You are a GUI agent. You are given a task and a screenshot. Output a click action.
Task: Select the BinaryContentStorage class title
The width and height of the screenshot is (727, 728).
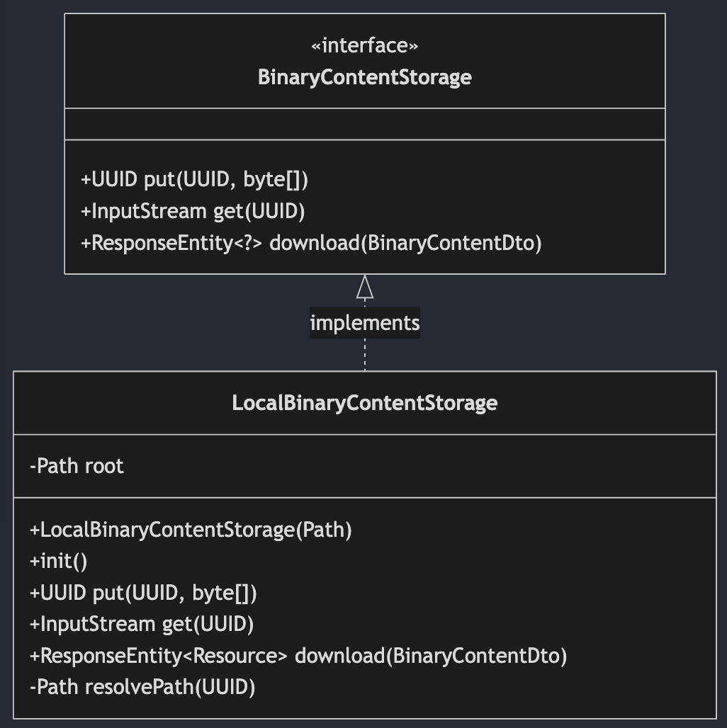(x=365, y=77)
